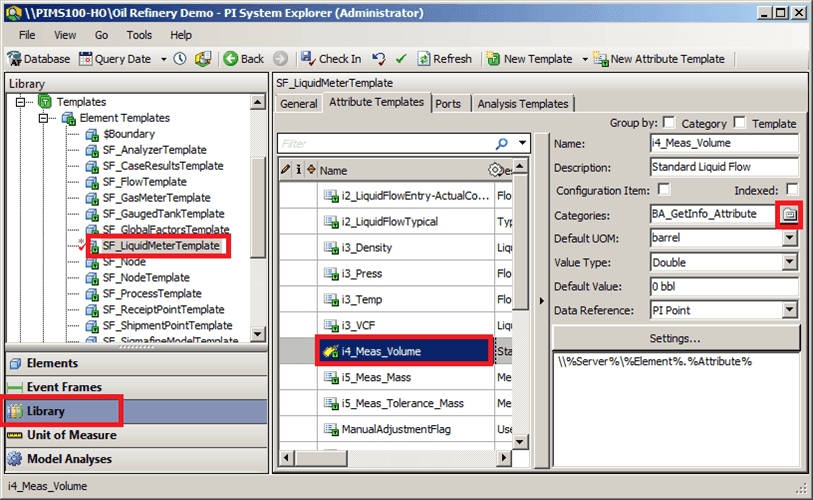Click the Attribute Templates tab
Screen dimensions: 813x500
pos(376,102)
